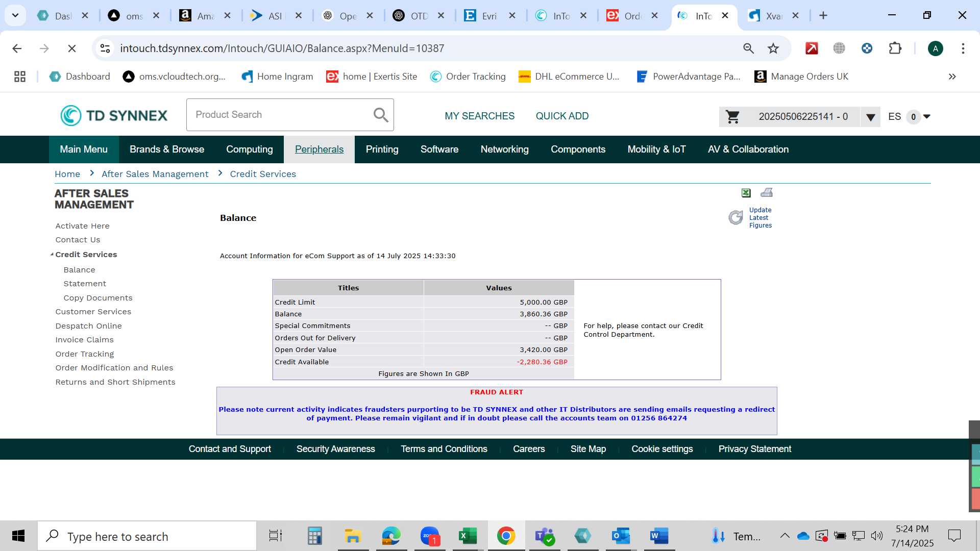Image resolution: width=980 pixels, height=551 pixels.
Task: Open the bookmarks apps grid icon
Action: pyautogui.click(x=20, y=77)
